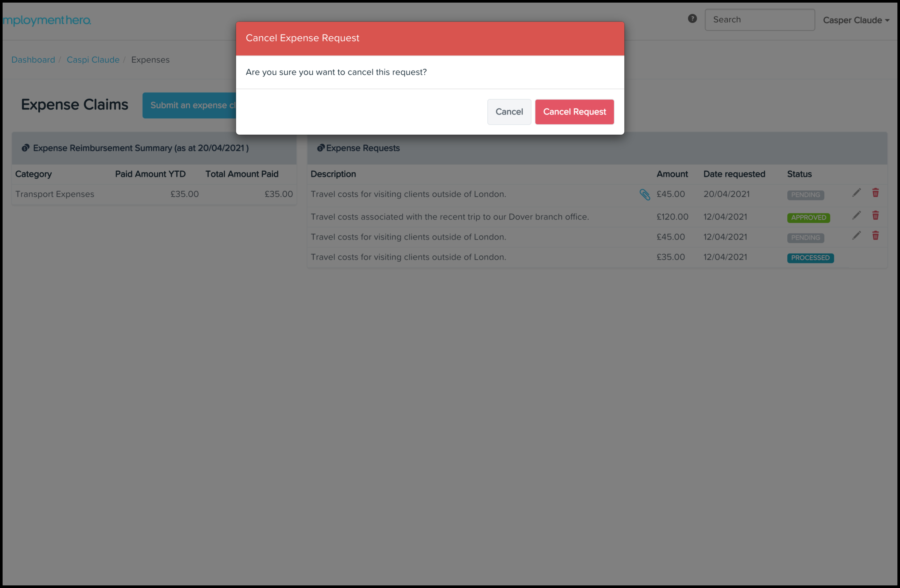Click the Submit an expense claim button
Viewport: 900px width, 588px height.
189,105
